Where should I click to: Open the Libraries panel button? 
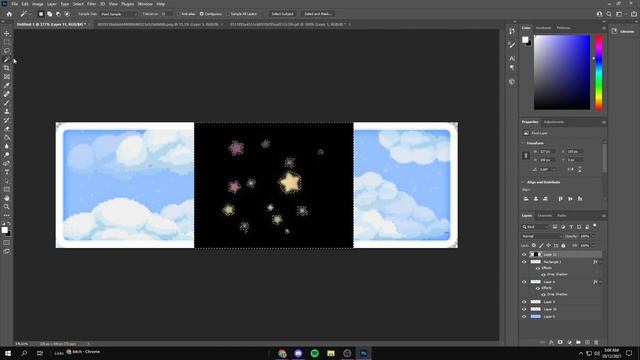click(624, 31)
